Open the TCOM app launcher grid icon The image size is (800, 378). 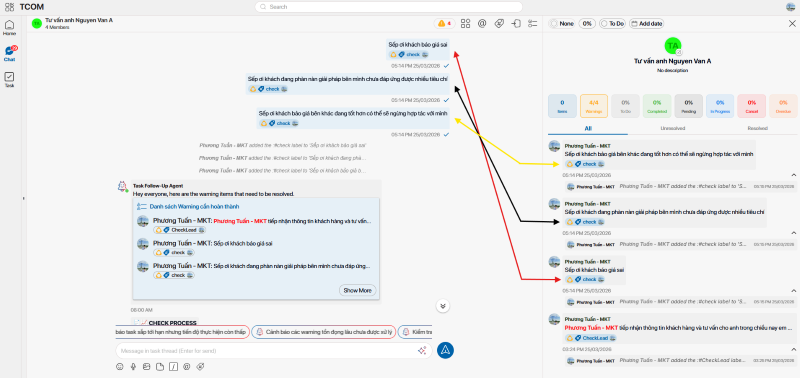click(x=9, y=7)
